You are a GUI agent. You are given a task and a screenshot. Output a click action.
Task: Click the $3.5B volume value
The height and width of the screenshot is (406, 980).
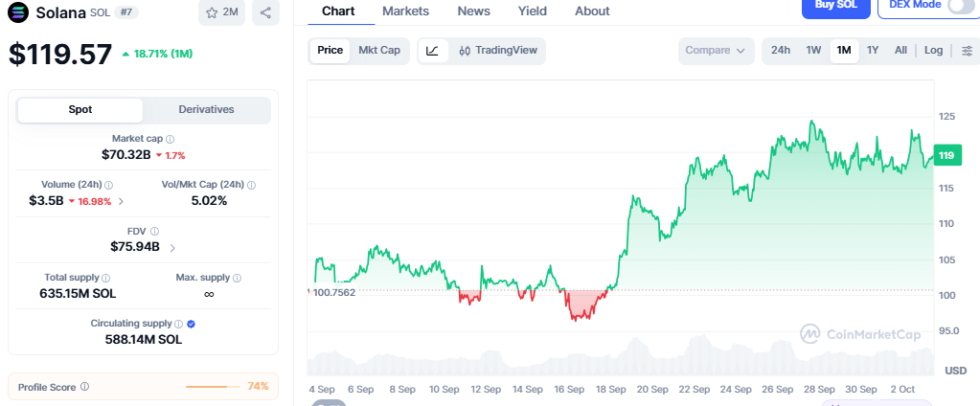point(46,201)
